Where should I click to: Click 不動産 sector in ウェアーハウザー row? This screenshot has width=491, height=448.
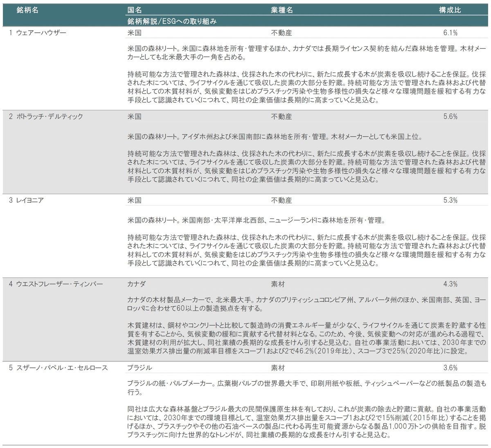pos(282,33)
